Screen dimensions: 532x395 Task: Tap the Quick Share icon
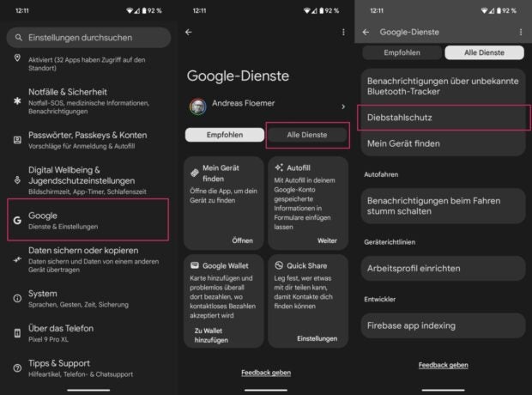click(x=279, y=265)
